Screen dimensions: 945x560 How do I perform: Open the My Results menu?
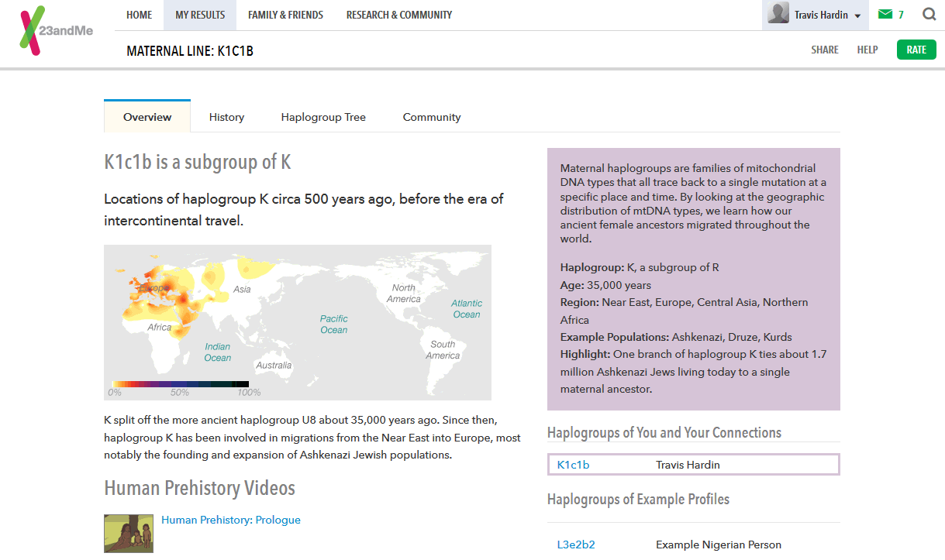tap(200, 15)
